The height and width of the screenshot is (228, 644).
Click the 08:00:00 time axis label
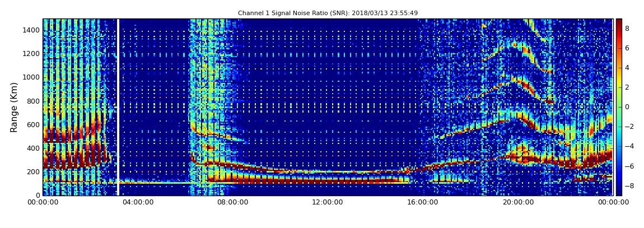(232, 202)
